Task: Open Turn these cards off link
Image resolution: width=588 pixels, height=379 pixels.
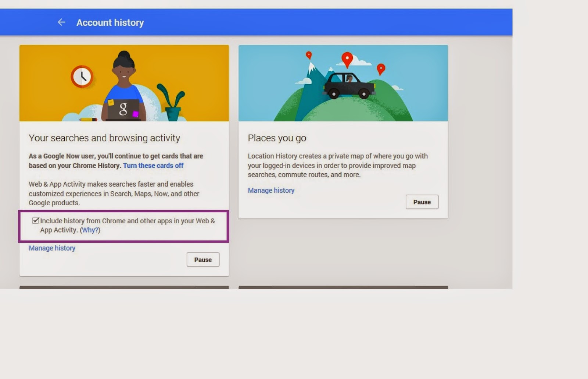Action: point(153,166)
